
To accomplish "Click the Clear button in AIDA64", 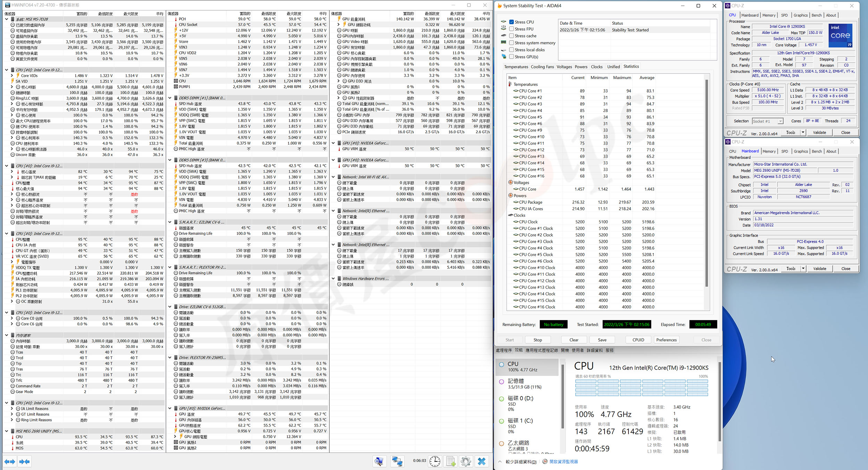I will tap(574, 340).
